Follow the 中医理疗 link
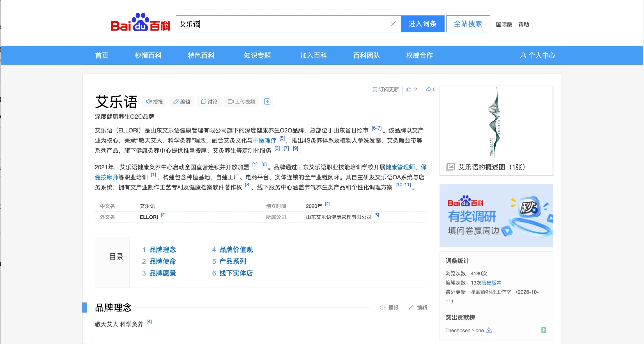 (x=265, y=140)
